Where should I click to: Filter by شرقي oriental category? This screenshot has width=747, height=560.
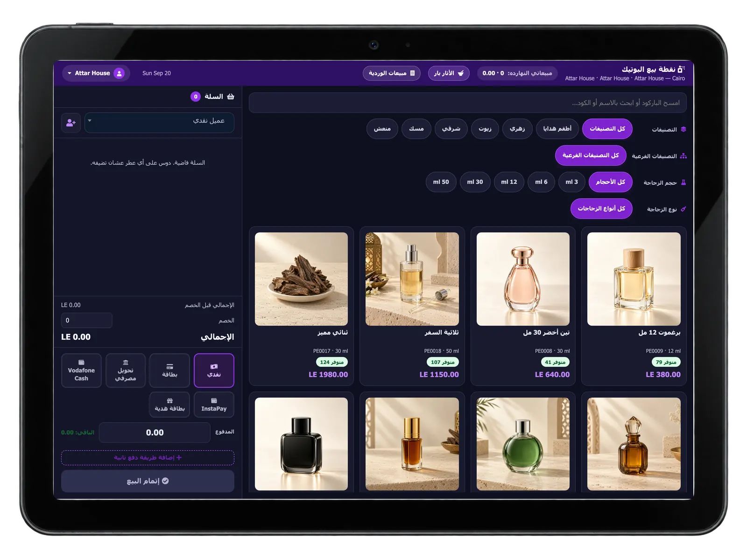(451, 129)
